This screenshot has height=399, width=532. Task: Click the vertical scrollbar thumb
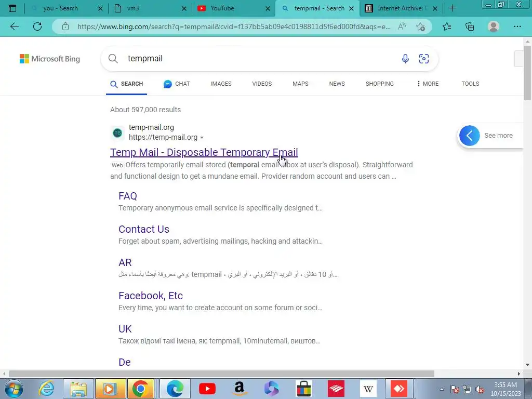(x=527, y=73)
